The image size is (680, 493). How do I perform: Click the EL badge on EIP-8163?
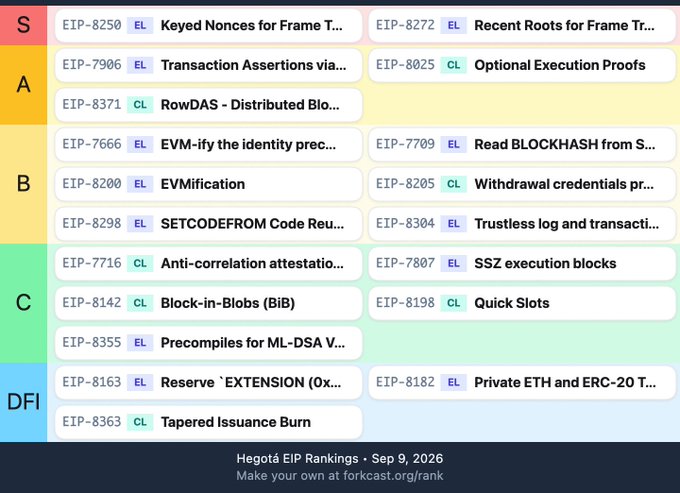click(x=140, y=382)
